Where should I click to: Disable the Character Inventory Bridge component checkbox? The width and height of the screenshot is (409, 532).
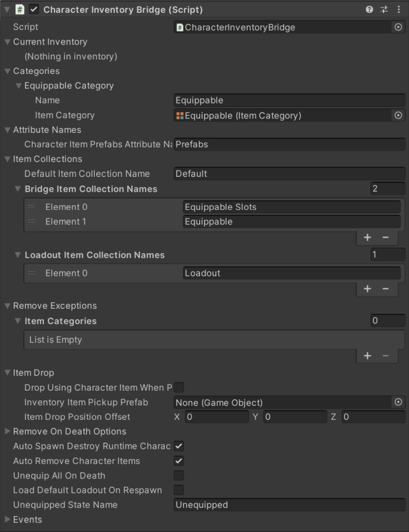click(x=34, y=10)
